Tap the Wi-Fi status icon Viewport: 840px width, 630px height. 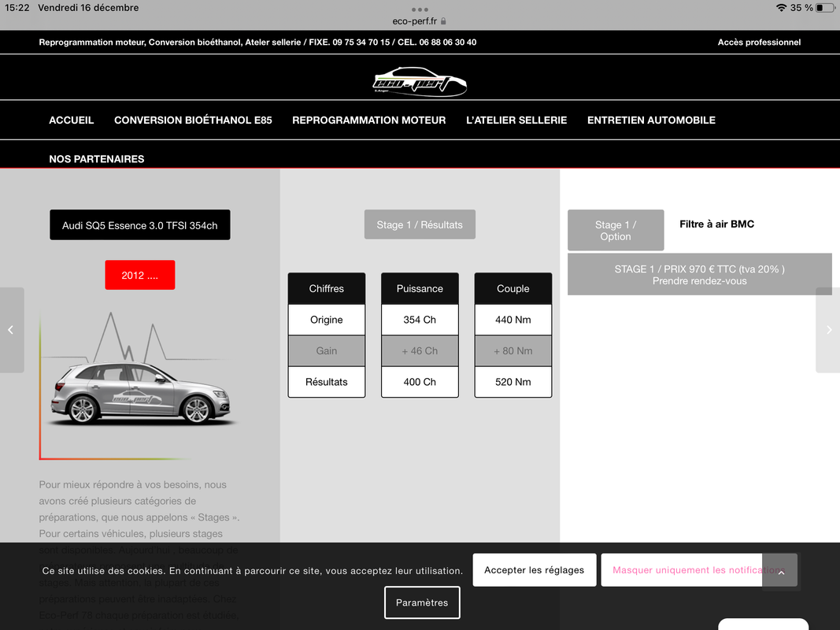click(781, 8)
